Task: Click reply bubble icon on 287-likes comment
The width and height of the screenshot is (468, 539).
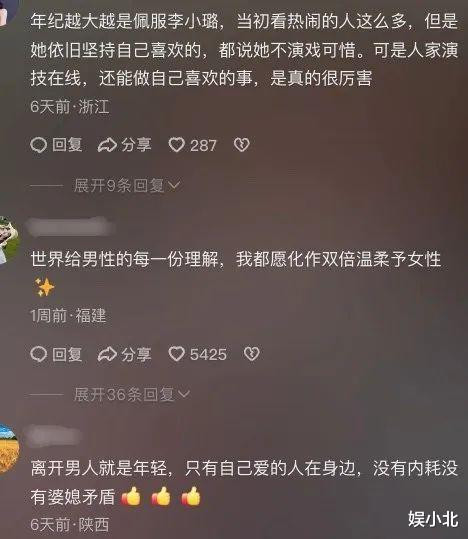Action: click(39, 145)
